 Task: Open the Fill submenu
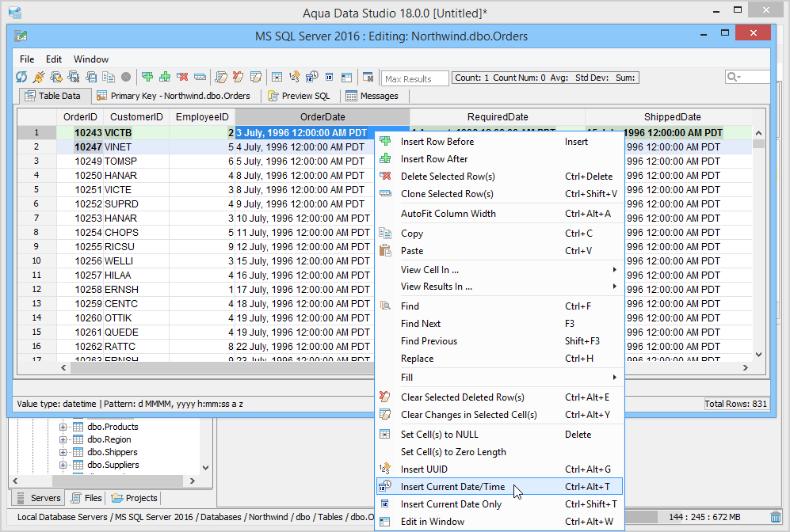(500, 378)
